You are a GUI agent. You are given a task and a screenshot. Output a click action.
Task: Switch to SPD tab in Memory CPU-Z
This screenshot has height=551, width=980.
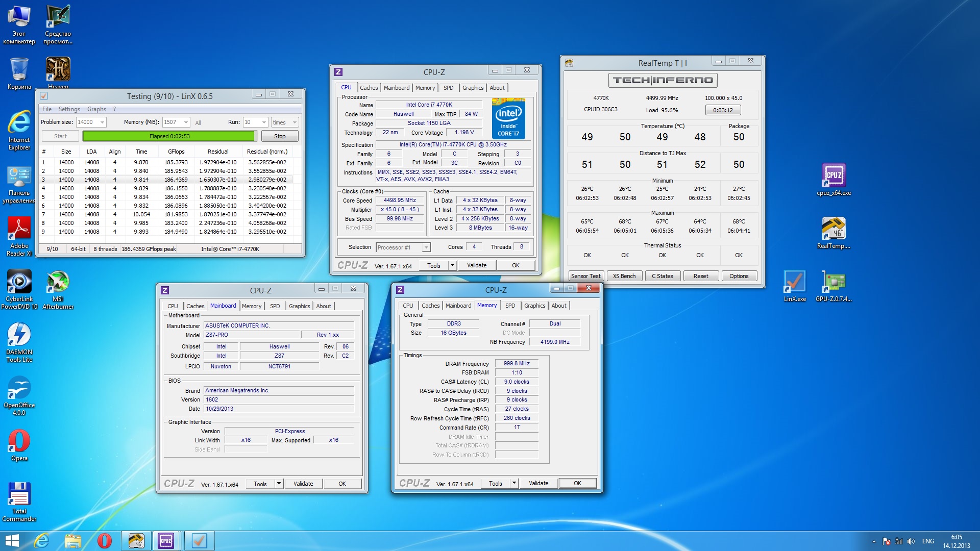click(510, 306)
